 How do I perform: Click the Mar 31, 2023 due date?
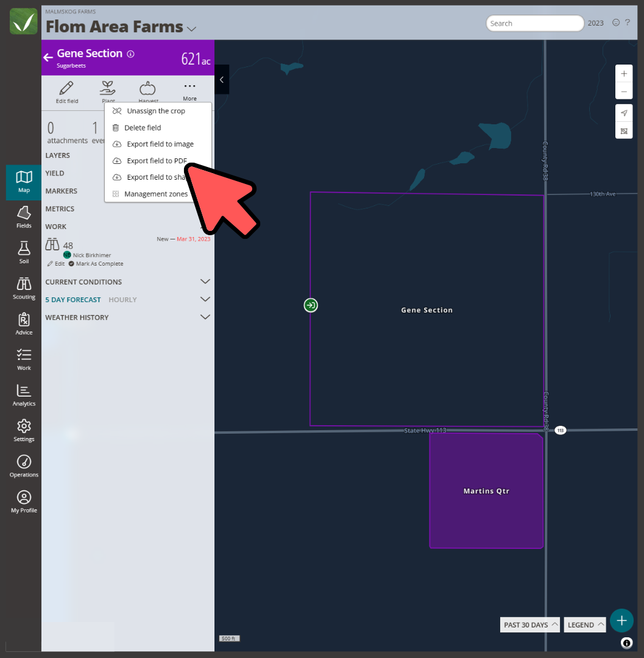coord(193,239)
